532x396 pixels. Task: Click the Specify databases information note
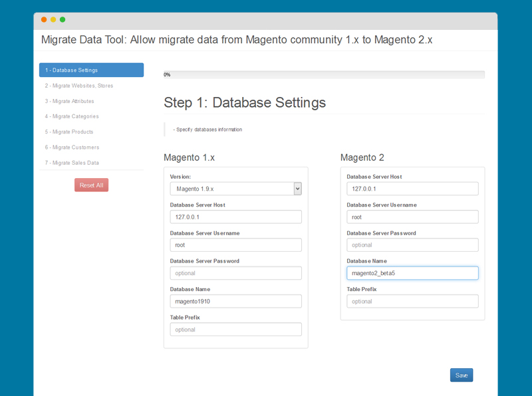click(207, 130)
